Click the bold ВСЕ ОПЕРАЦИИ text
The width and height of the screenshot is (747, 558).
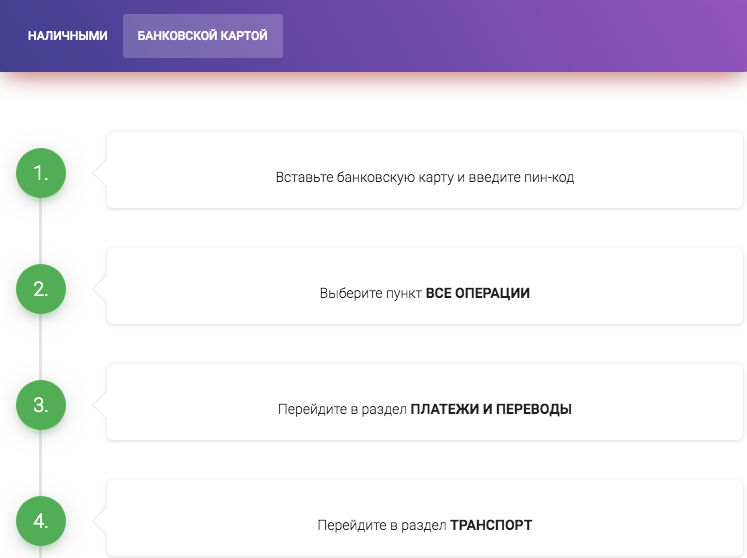coord(477,294)
